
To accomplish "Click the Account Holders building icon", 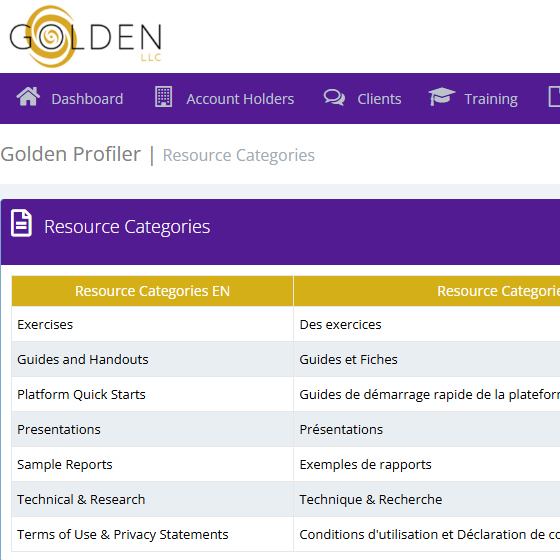I will [x=164, y=97].
